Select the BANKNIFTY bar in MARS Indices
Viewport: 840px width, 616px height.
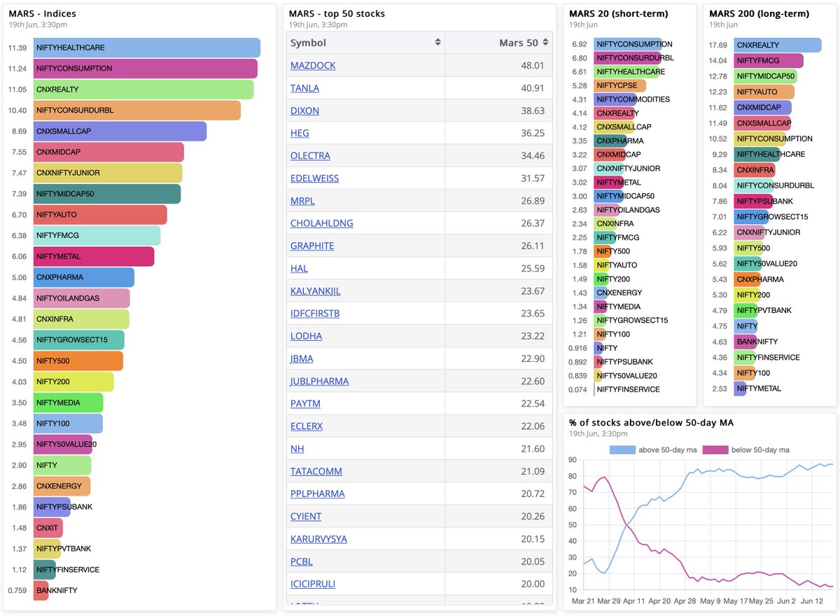(41, 590)
